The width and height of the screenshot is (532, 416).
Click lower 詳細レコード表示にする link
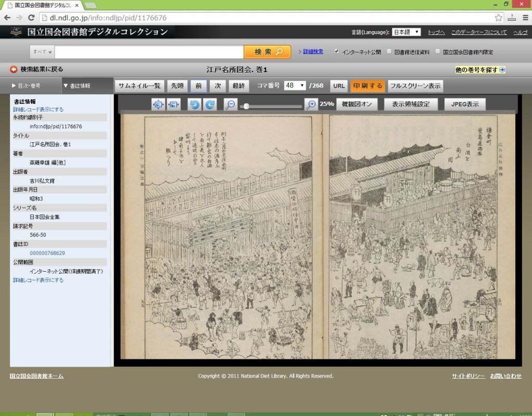click(38, 280)
